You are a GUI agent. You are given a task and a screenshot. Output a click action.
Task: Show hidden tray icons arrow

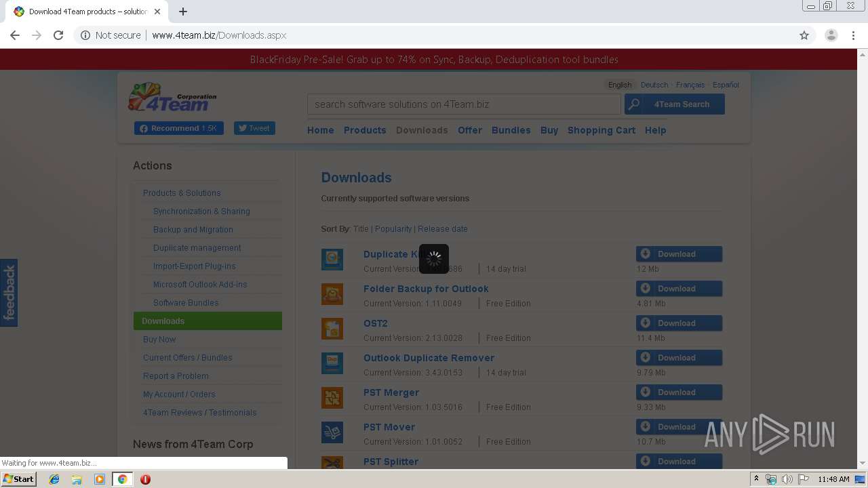coord(756,479)
